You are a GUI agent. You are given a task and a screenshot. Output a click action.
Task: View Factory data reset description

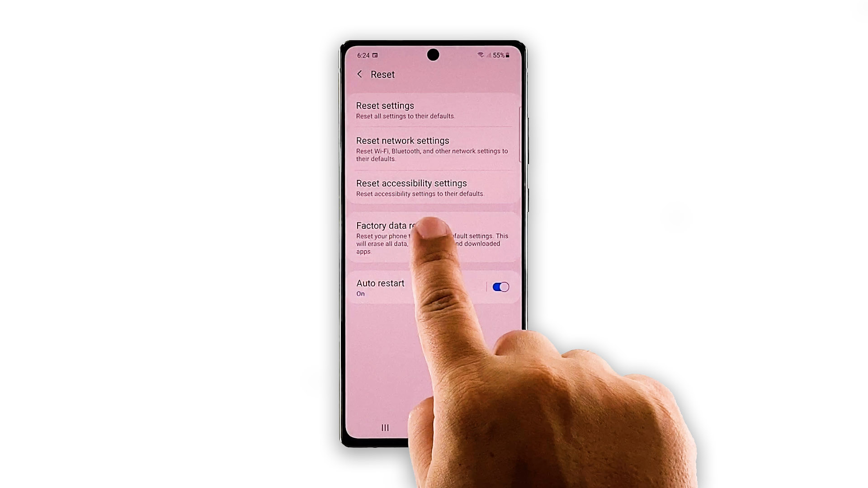(432, 243)
